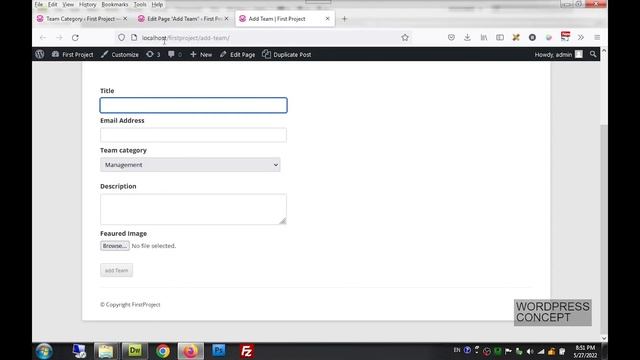Open the shield tracking protection icon
This screenshot has height=360, width=640.
[x=121, y=38]
